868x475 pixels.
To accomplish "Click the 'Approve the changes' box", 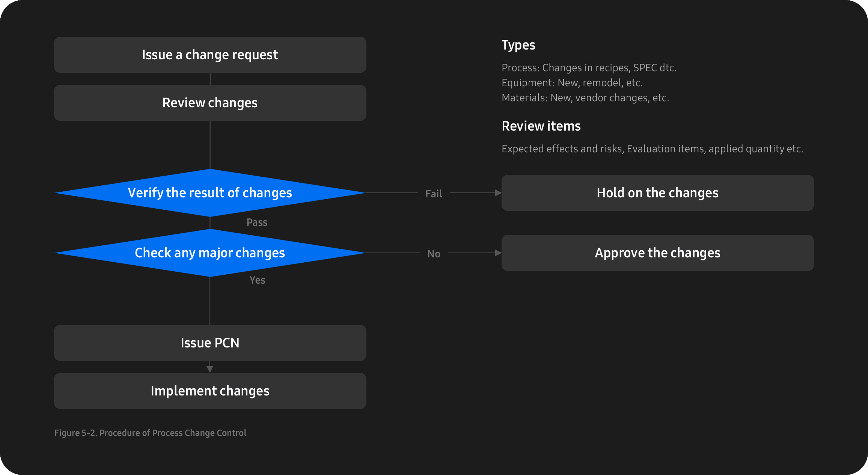I will [x=657, y=253].
